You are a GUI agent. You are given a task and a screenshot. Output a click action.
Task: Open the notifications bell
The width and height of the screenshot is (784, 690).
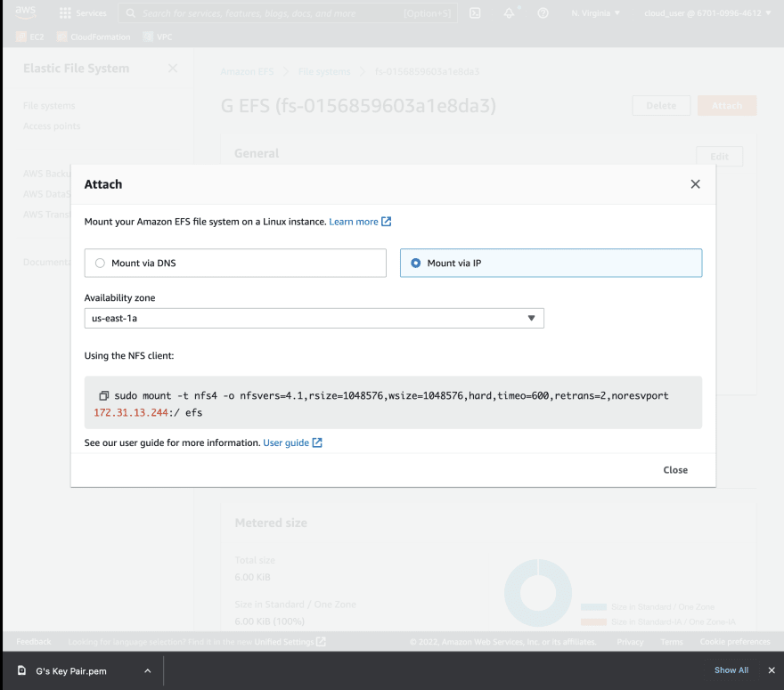[509, 13]
